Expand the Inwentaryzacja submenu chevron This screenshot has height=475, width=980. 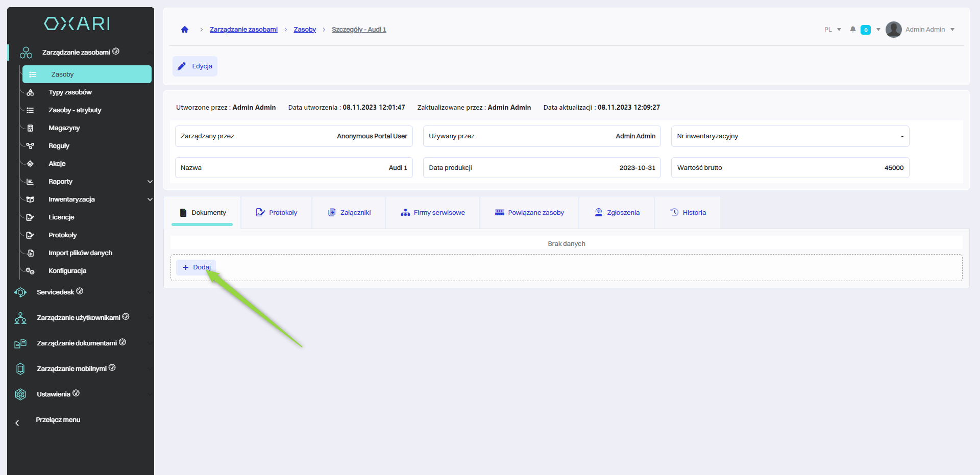(150, 199)
